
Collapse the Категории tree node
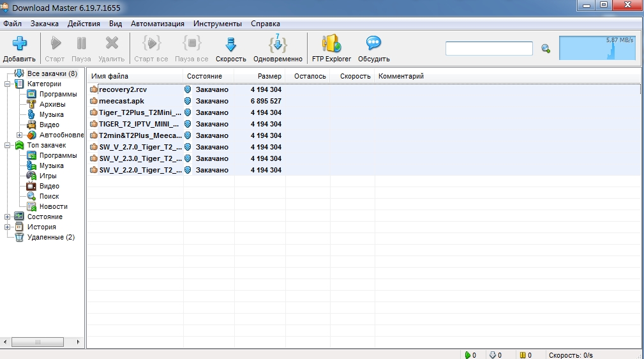click(x=7, y=84)
